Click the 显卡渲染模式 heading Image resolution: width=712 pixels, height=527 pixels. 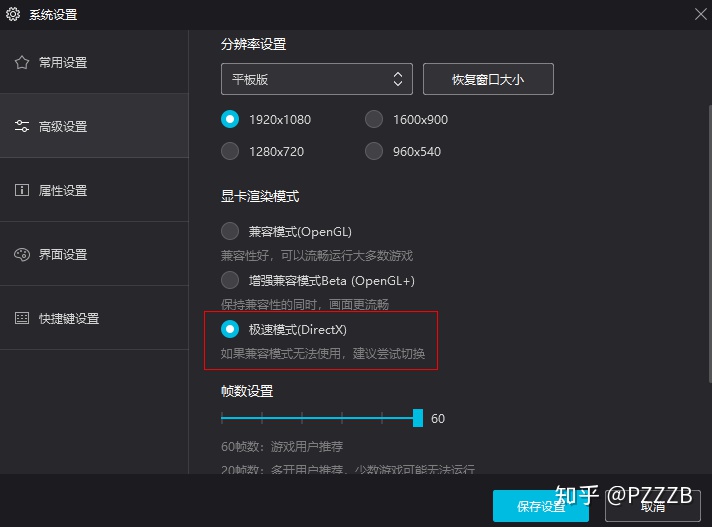click(x=260, y=196)
